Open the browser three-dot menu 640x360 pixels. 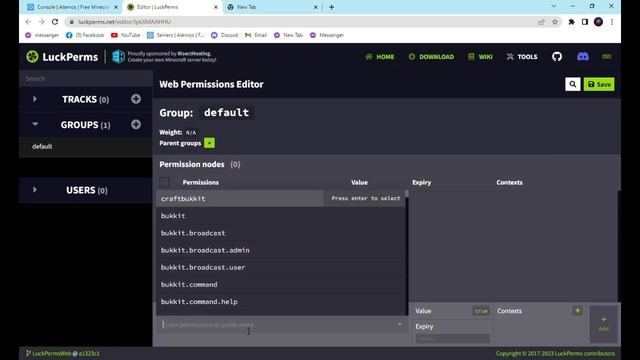click(x=612, y=22)
